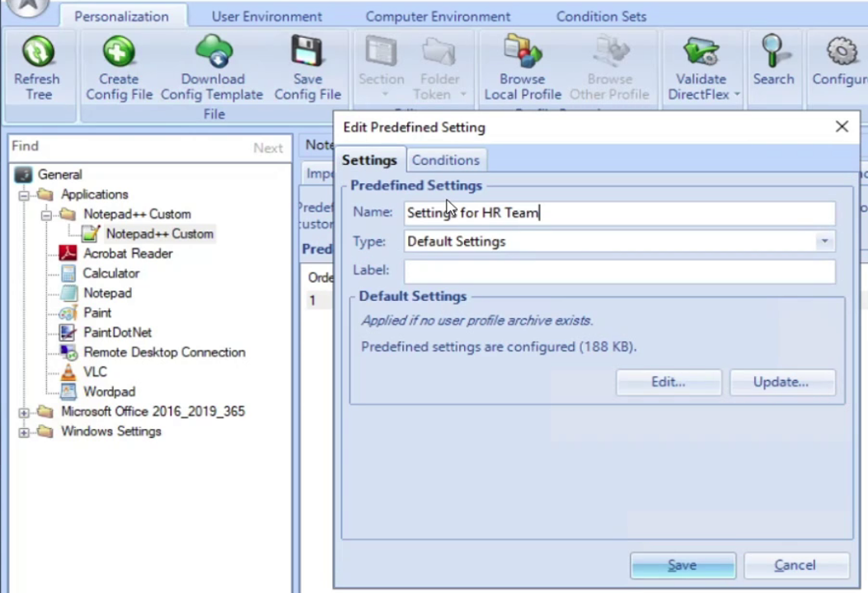Expand the Microsoft Office 2016_2019_365 node
868x593 pixels.
(25, 412)
